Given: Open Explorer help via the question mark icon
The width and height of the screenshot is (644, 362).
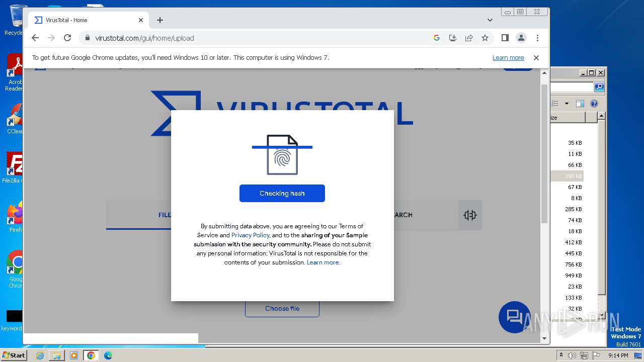Looking at the screenshot, I should 594,104.
